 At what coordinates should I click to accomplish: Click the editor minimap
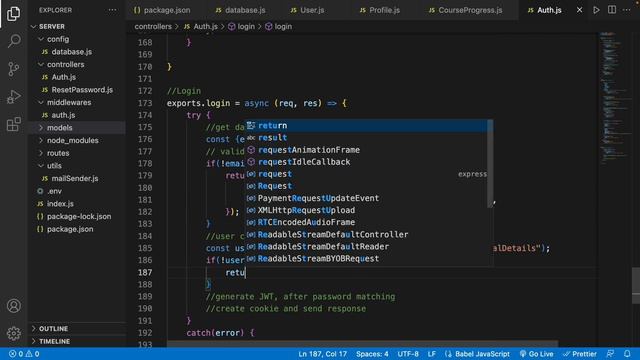(615, 98)
